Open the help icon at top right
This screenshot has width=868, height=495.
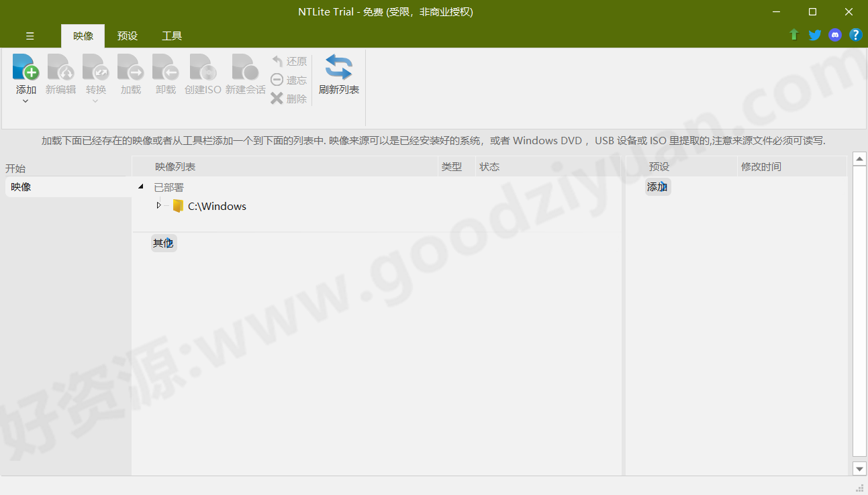855,34
